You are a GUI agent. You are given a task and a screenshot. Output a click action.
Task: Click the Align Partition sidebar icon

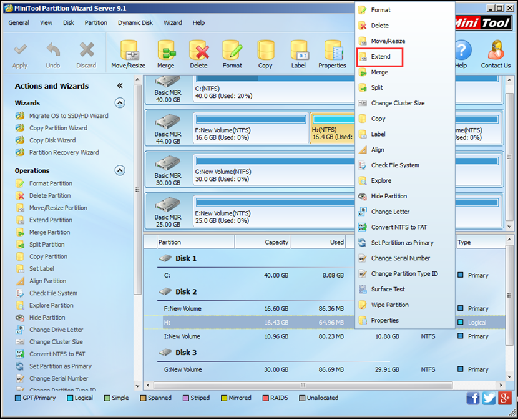20,281
